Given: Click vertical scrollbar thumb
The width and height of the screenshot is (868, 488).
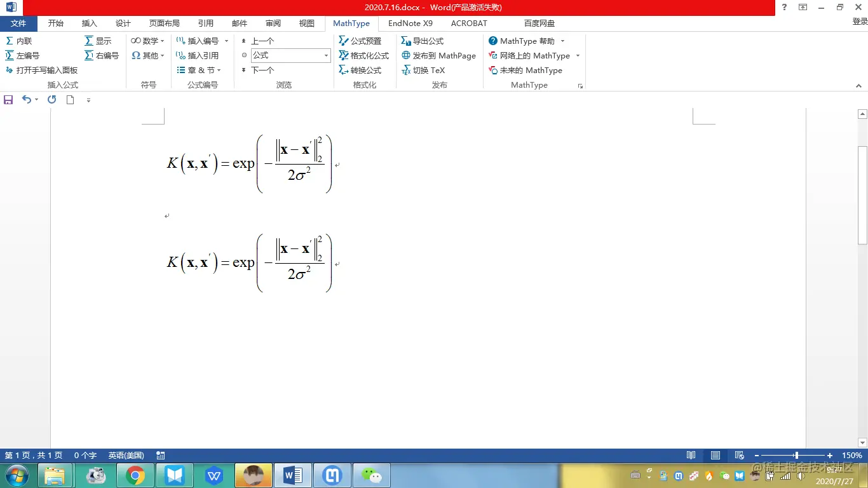Looking at the screenshot, I should click(862, 195).
